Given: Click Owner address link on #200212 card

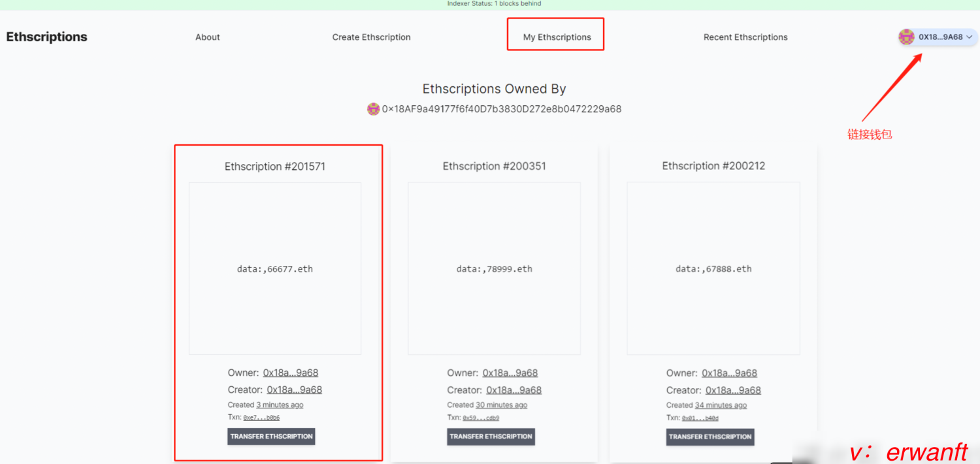Looking at the screenshot, I should tap(729, 373).
